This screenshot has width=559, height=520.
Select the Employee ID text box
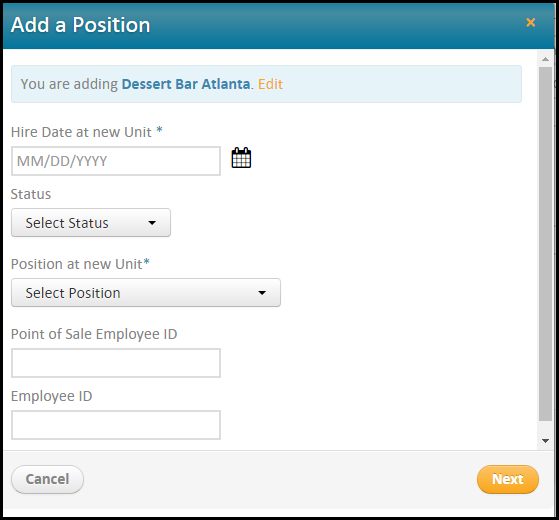point(116,425)
